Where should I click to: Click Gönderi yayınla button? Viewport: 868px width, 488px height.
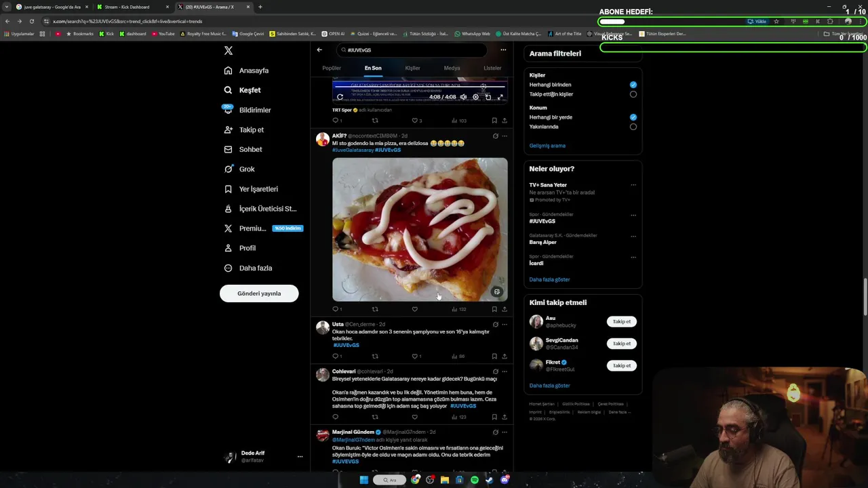[259, 293]
